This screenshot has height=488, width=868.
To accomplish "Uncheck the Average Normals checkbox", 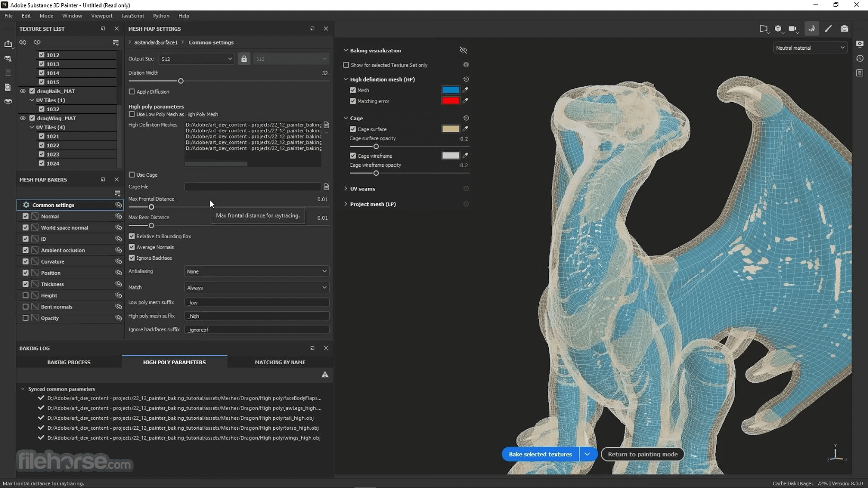I will [132, 247].
